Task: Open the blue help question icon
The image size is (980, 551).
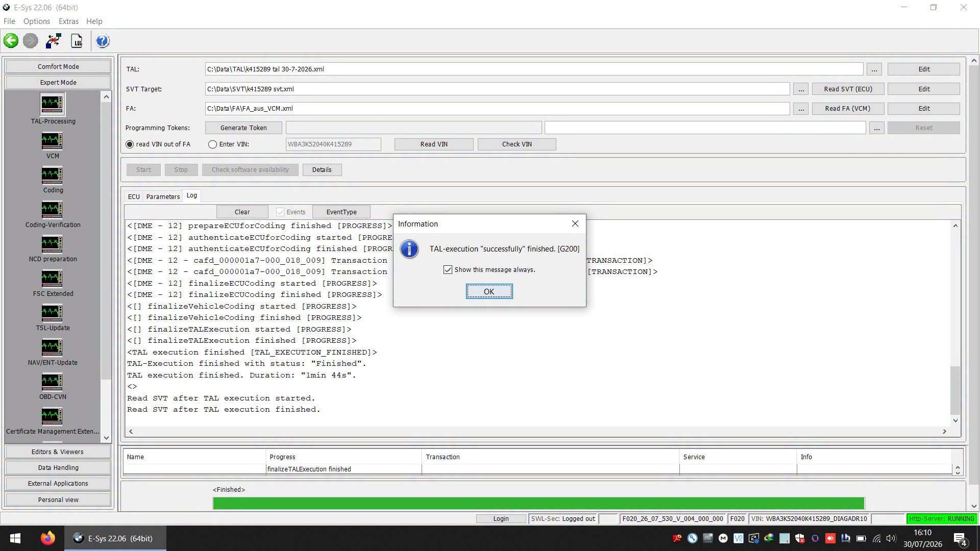Action: (x=103, y=41)
